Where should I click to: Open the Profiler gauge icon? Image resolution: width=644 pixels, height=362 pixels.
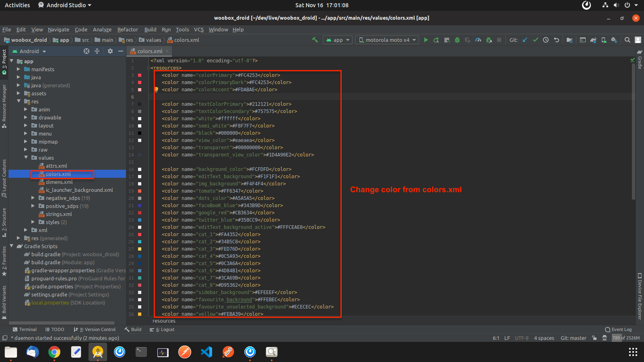coord(478,40)
